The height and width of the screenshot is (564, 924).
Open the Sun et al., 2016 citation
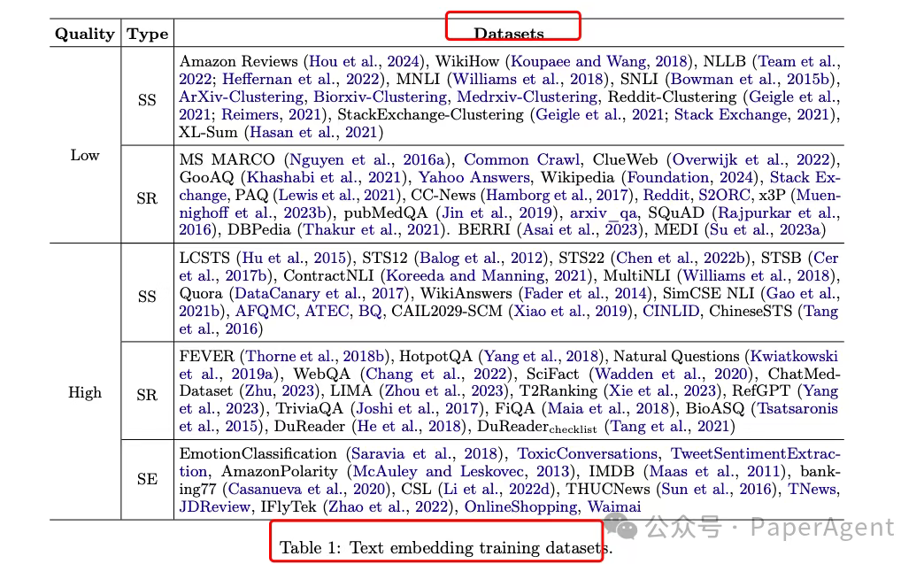(716, 490)
